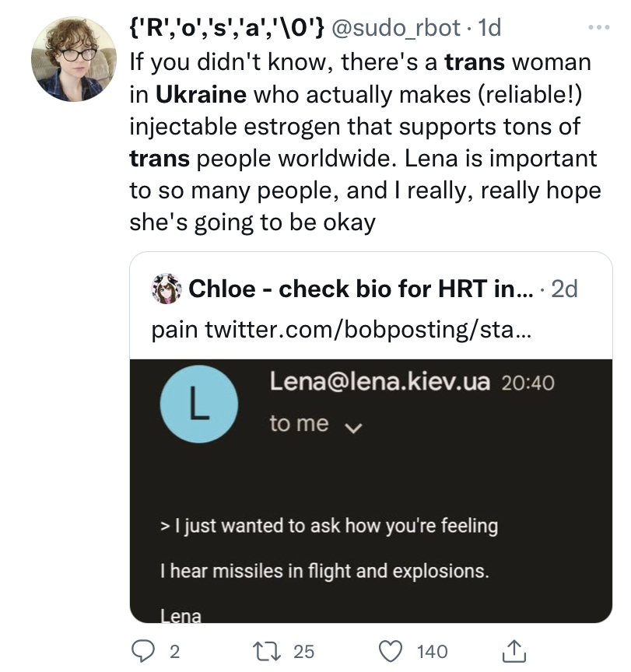Viewport: 631px width, 672px height.
Task: Click the quoted tweet's "2d" timestamp
Action: (x=563, y=289)
